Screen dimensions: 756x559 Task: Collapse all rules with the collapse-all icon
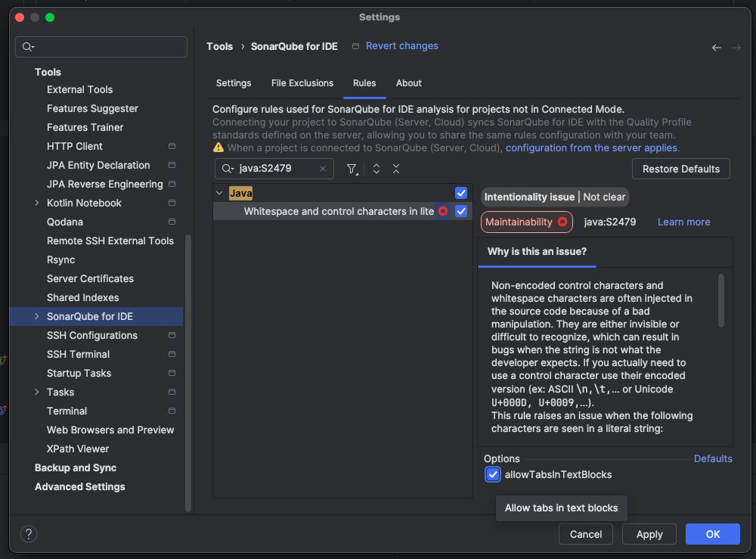coord(396,169)
